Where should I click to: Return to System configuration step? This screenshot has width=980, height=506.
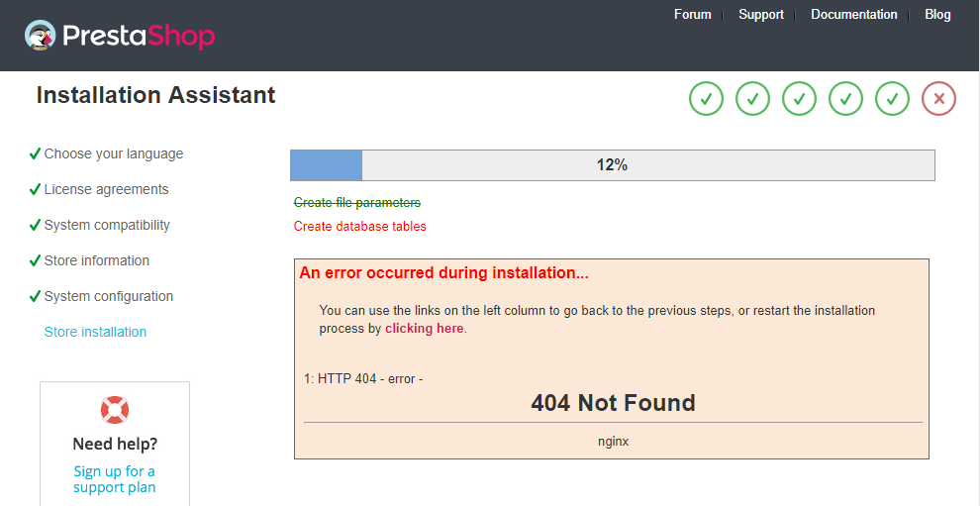pos(109,296)
